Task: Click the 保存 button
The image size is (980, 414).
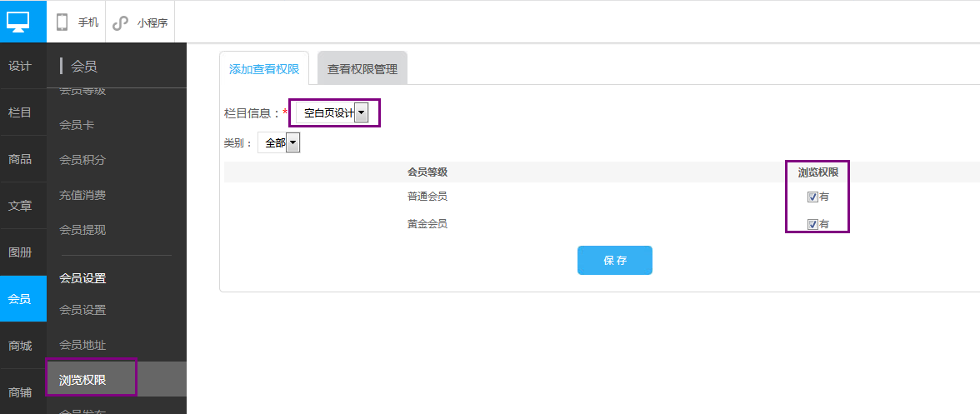Action: pos(615,260)
